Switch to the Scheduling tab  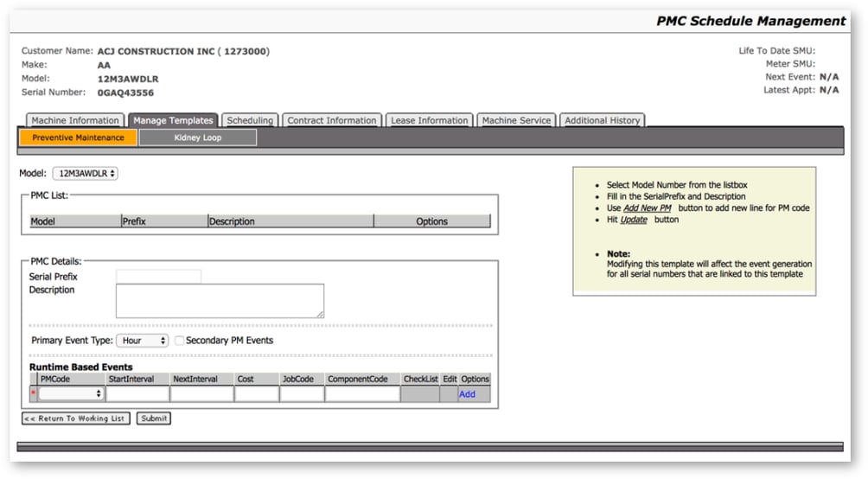(x=249, y=120)
